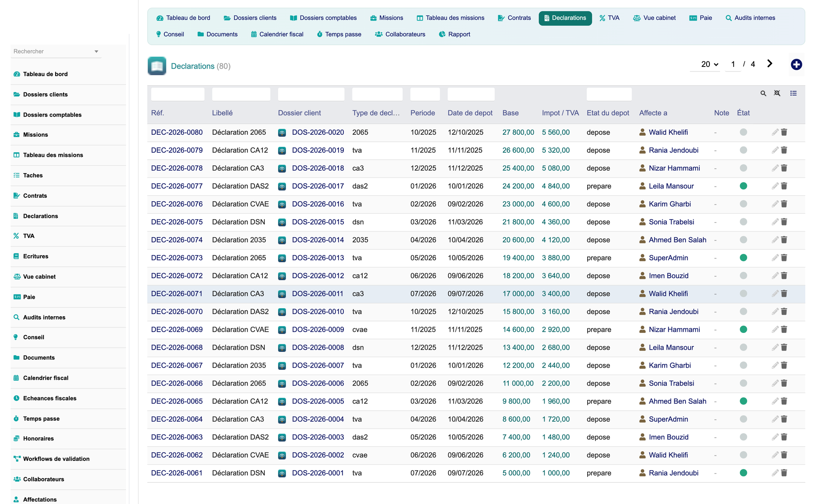Viewport: 814px width, 504px height.
Task: Click the dossier icon beside DOS-2026-0020
Action: pos(282,133)
